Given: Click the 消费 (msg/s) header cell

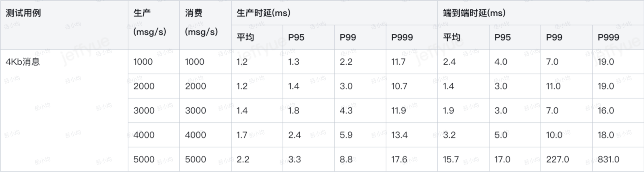Looking at the screenshot, I should click(201, 23).
